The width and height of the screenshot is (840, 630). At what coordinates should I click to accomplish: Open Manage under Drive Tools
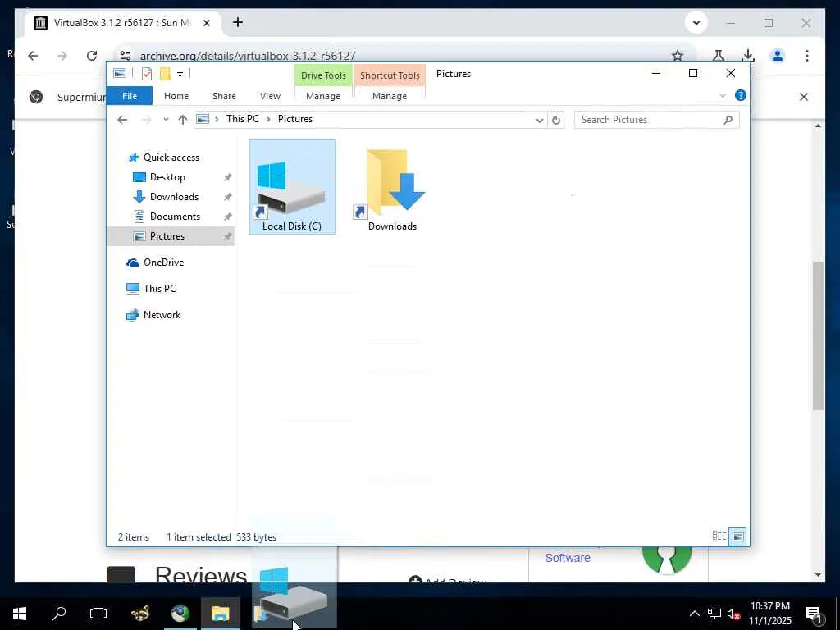point(323,96)
